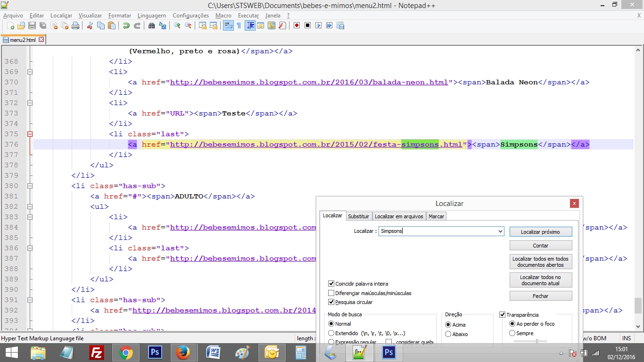Collapse red fold marker at line 375
Viewport: 644px width, 362px height.
coord(30,134)
